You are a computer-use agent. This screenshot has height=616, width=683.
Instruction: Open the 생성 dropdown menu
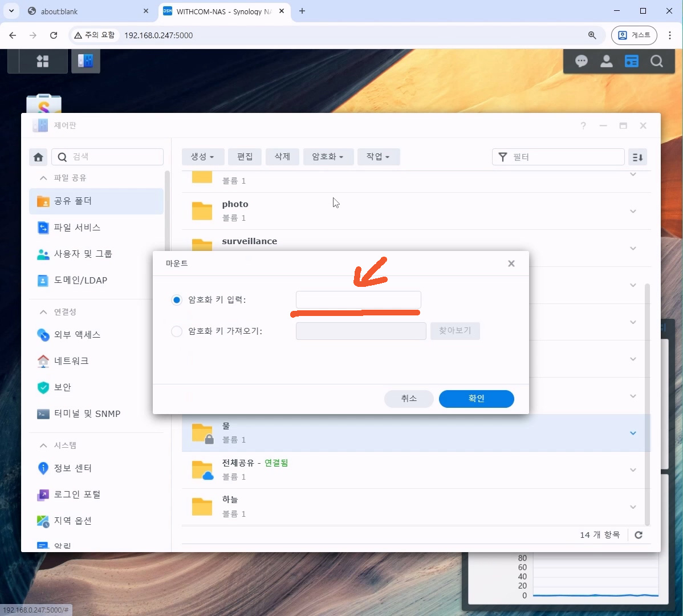coord(202,157)
